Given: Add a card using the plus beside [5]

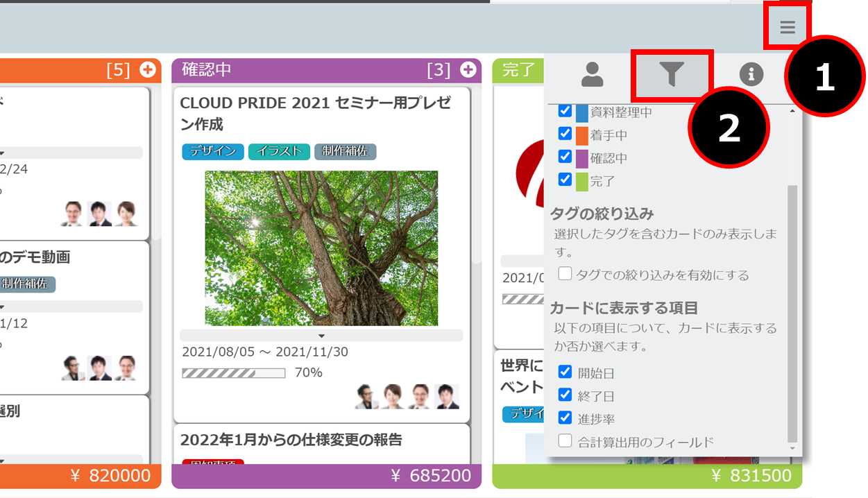Looking at the screenshot, I should click(x=148, y=69).
